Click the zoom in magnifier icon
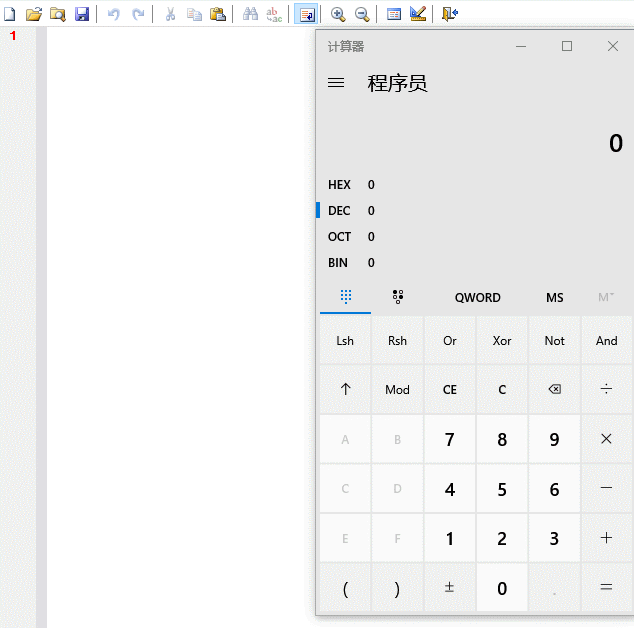The height and width of the screenshot is (628, 634). click(338, 14)
